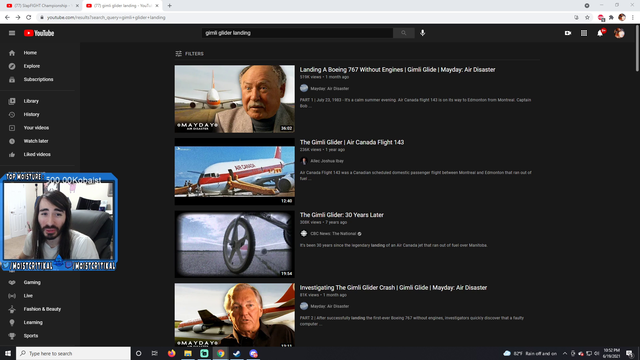Bookmark this page with the star icon
The width and height of the screenshot is (640, 360).
point(587,18)
